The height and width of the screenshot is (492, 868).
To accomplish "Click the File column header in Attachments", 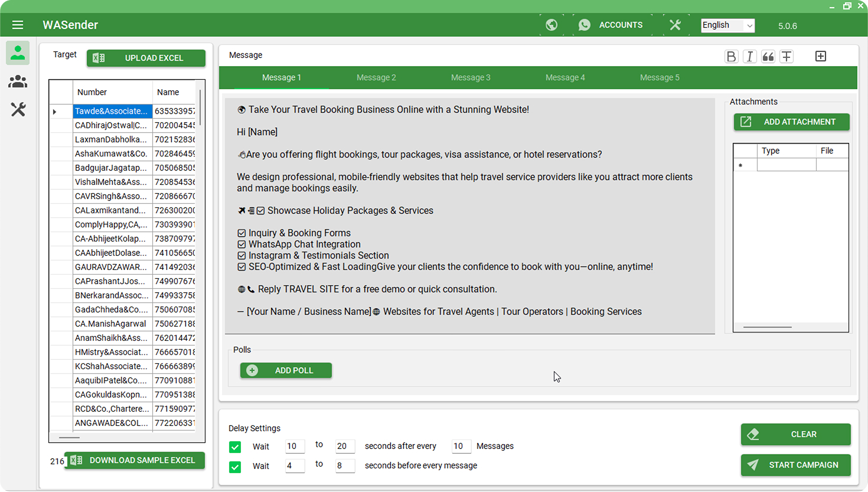I will coord(832,151).
